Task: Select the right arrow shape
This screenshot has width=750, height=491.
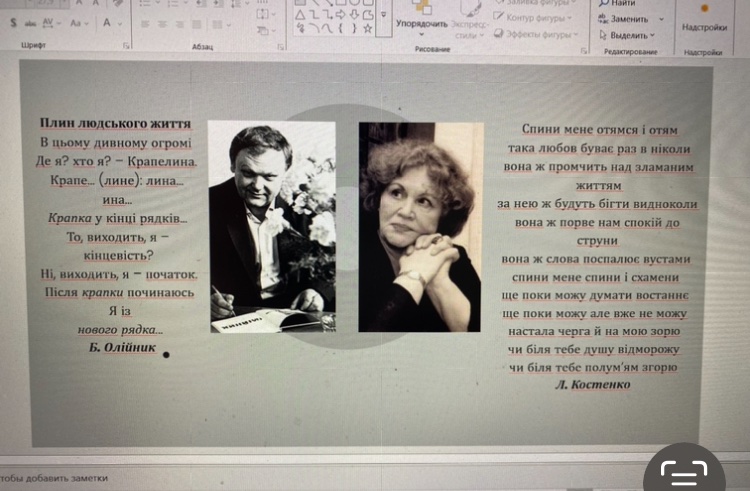Action: [x=341, y=15]
